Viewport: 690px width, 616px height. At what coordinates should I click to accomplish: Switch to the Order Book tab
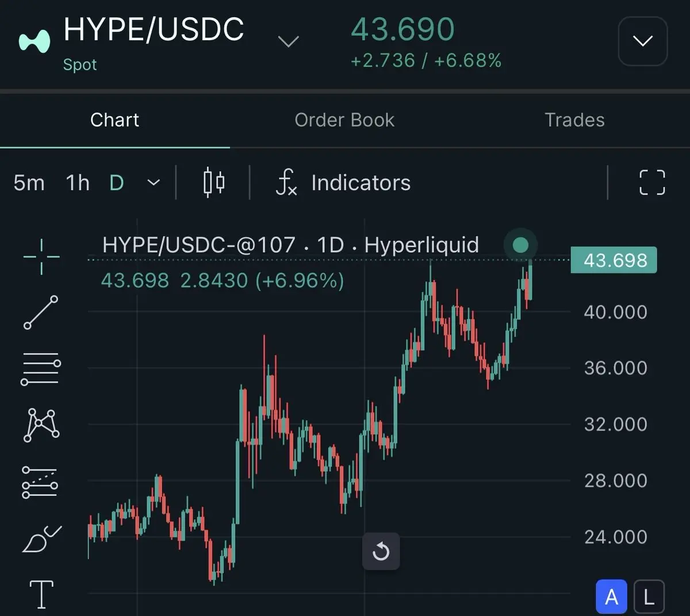(344, 120)
